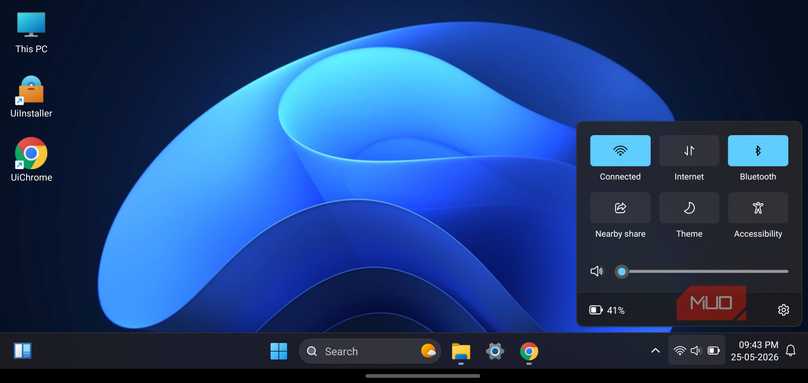Open the widgets panel icon on taskbar
This screenshot has height=383, width=808.
23,351
